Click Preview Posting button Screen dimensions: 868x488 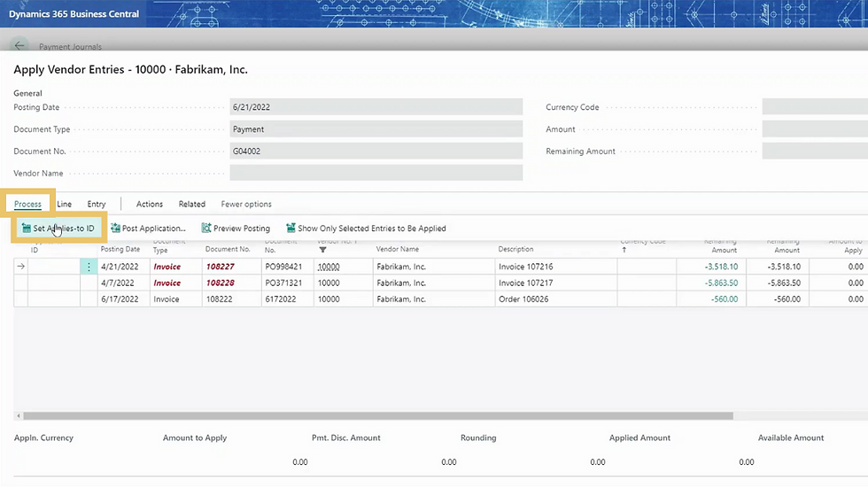click(x=236, y=228)
